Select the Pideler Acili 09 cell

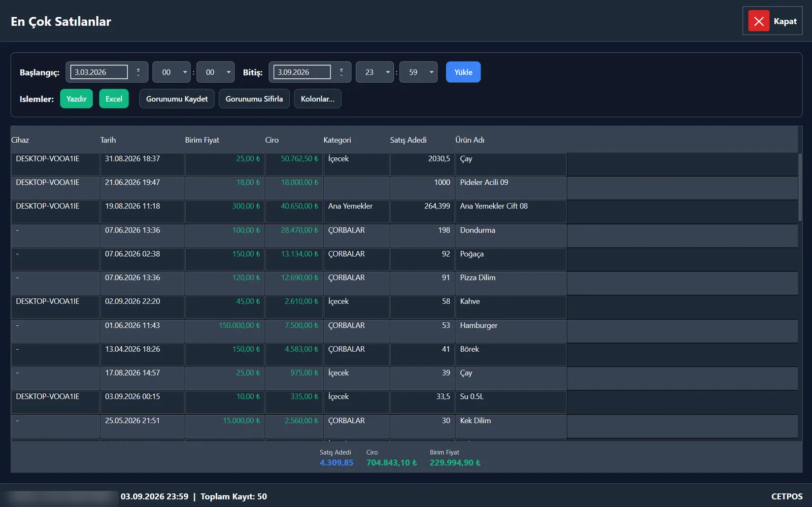pyautogui.click(x=511, y=188)
